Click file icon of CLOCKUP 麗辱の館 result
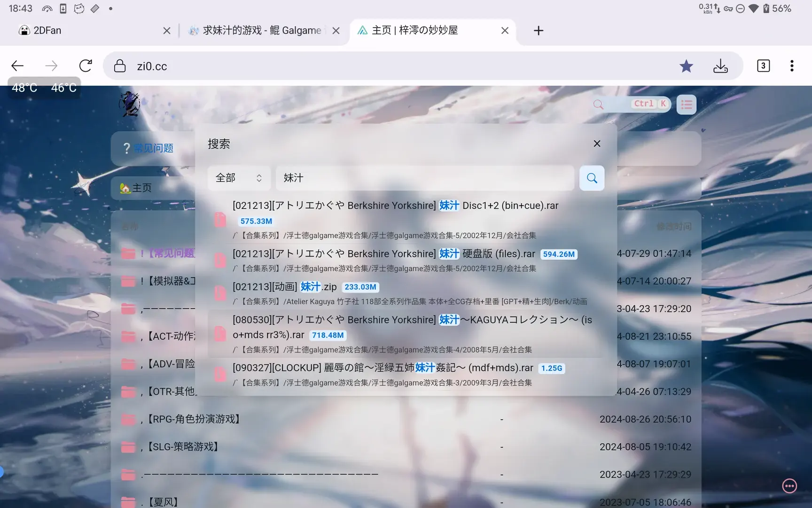This screenshot has height=508, width=812. pos(220,374)
